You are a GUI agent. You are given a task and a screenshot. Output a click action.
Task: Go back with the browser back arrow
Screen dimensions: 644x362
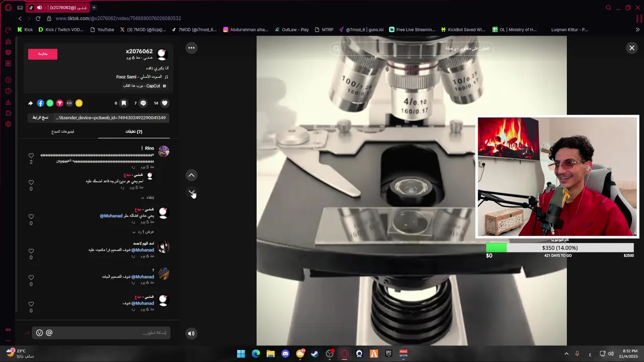(20, 18)
